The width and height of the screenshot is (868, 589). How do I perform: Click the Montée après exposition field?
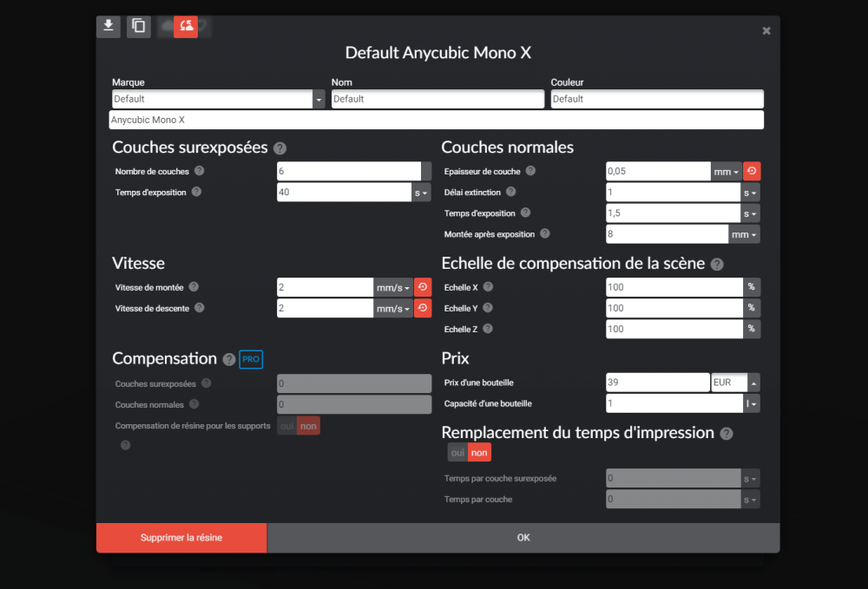(667, 234)
